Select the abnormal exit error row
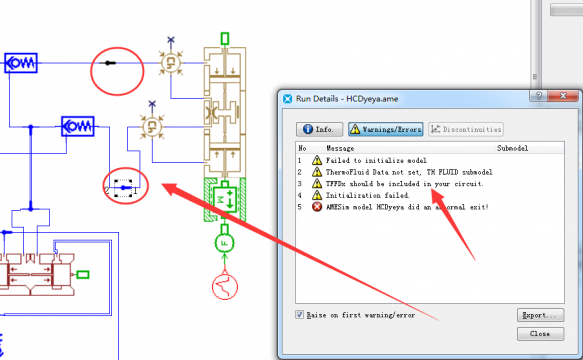 click(430, 207)
